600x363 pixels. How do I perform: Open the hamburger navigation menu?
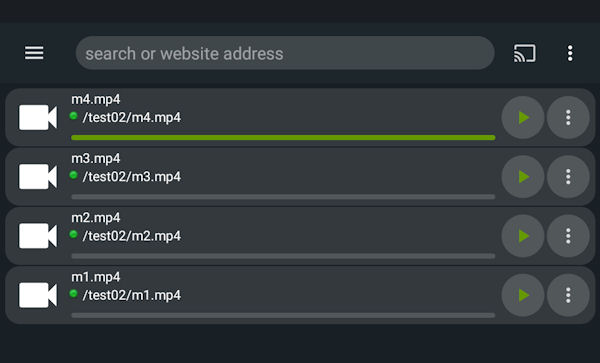[34, 53]
